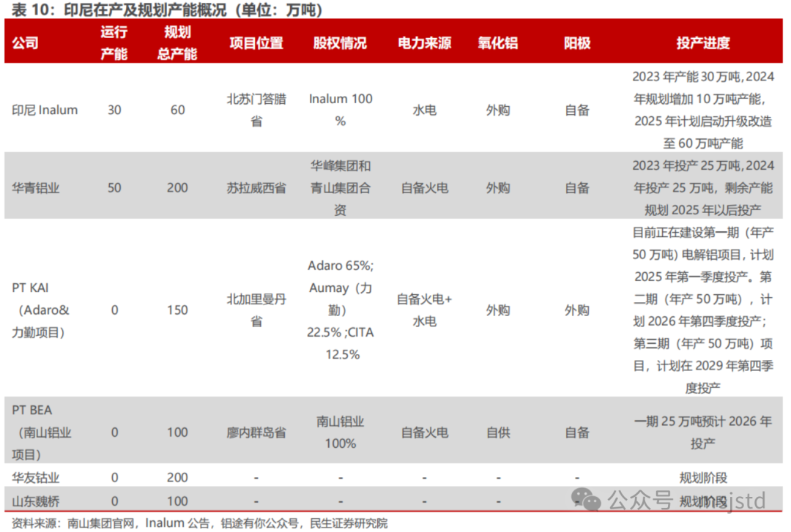
Task: Click the planned capacity '100' for 山东魏桥
Action: 177,501
